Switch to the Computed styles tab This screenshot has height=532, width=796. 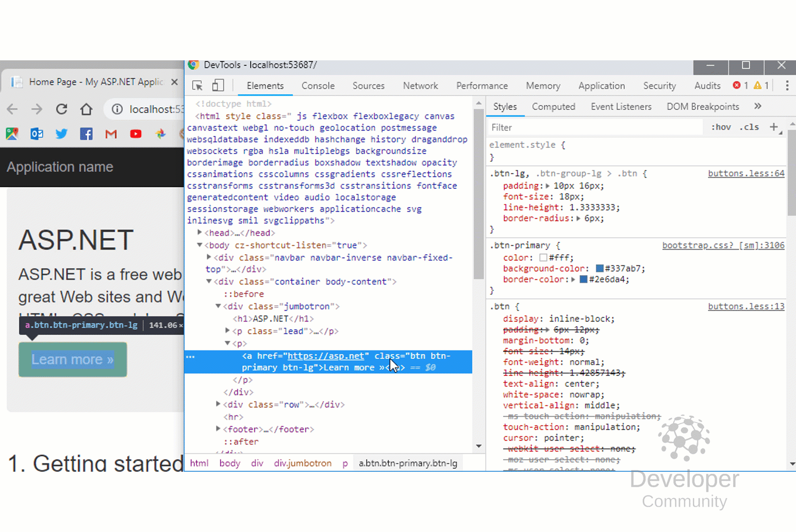553,107
